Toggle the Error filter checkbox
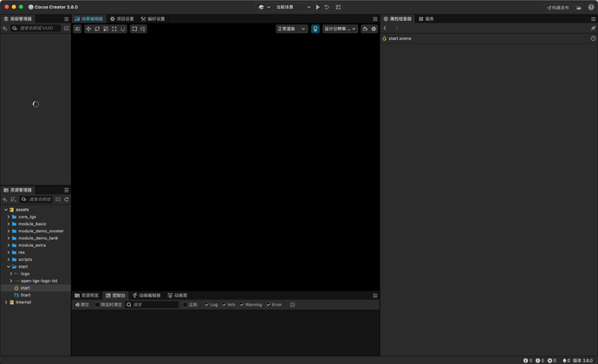Viewport: 598px width, 364px height. click(x=268, y=305)
